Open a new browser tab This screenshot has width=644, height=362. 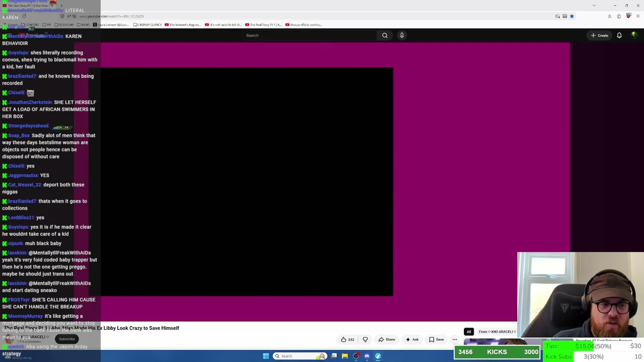pyautogui.click(x=61, y=6)
